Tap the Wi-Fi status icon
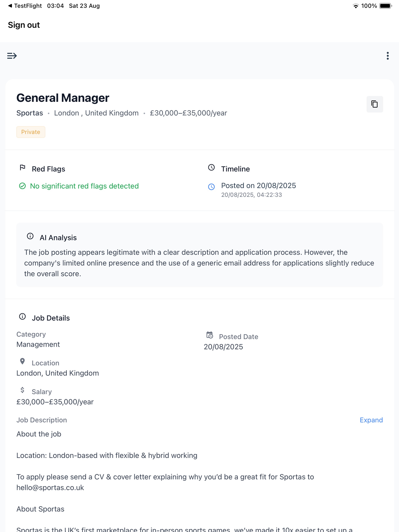The image size is (399, 532). click(356, 6)
